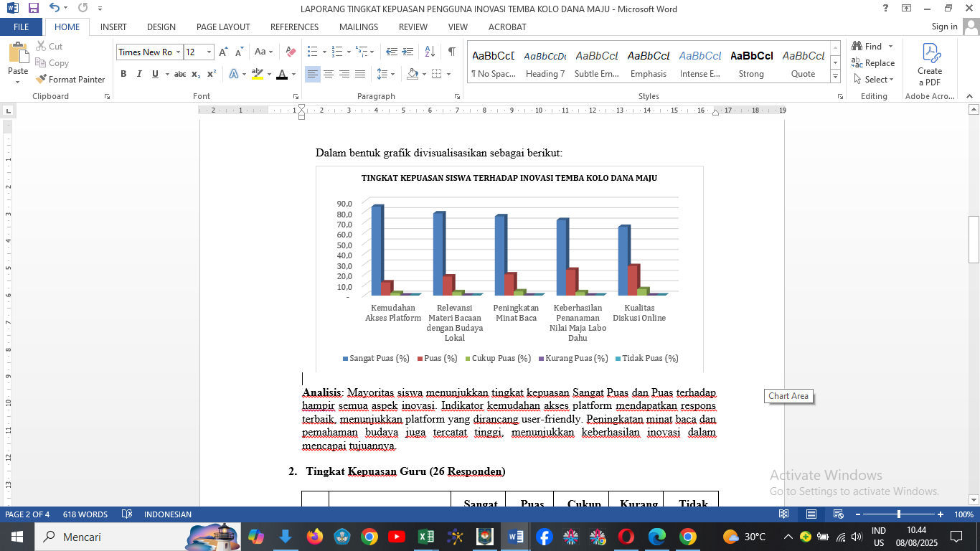980x551 pixels.
Task: Toggle Bold formatting
Action: 123,74
